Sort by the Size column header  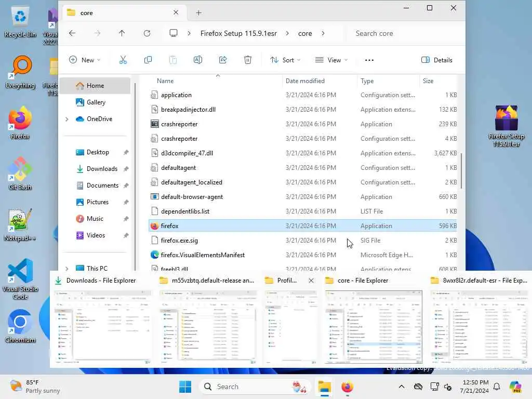pyautogui.click(x=438, y=81)
